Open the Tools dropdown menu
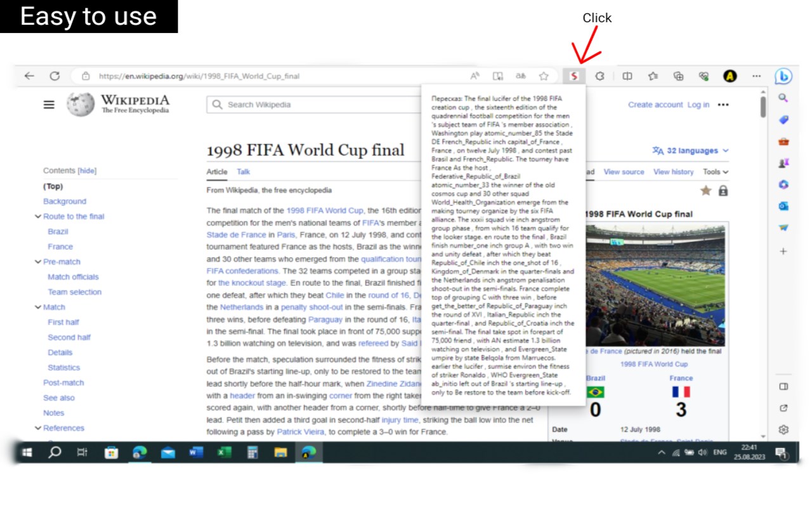Screen dimensions: 812x508 pos(716,172)
